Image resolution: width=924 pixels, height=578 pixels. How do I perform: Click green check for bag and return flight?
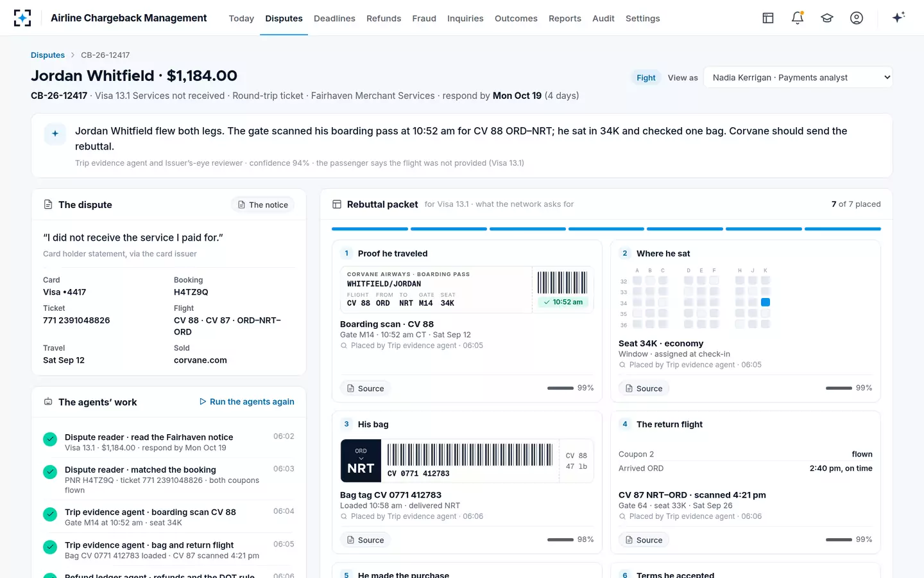point(50,547)
